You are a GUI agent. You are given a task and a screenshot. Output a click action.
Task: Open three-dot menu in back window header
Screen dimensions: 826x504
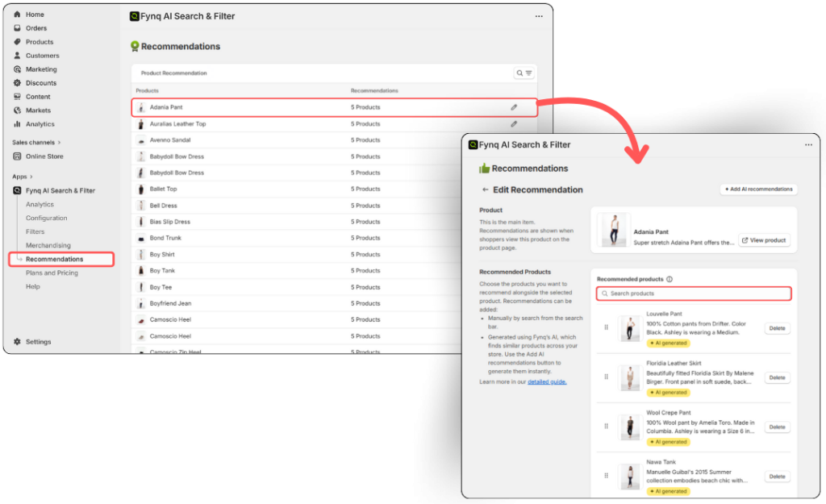(x=538, y=16)
